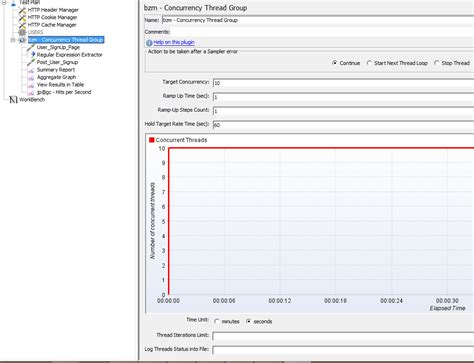Collapse the Concurrency Thread Group node
This screenshot has height=363, width=474.
(x=13, y=40)
